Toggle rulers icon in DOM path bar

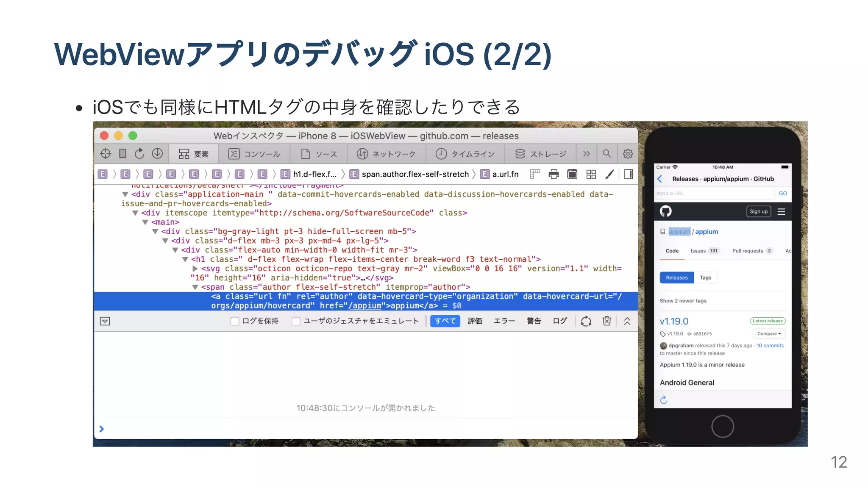coord(535,174)
